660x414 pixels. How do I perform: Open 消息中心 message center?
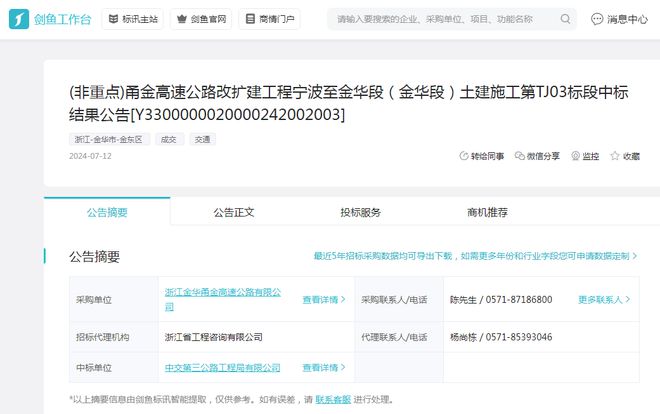click(x=619, y=19)
